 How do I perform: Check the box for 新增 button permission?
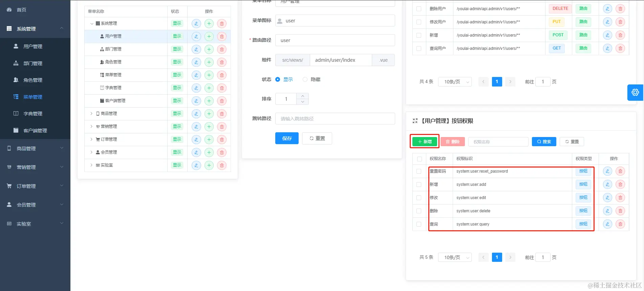419,185
